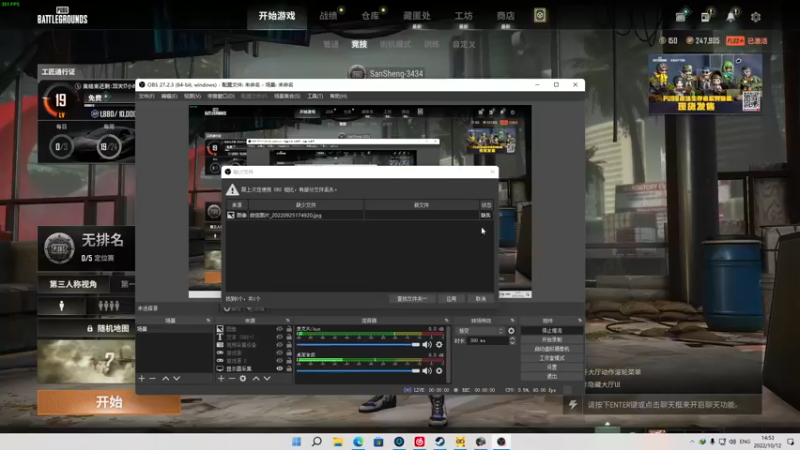Add a new source with the plus icon in Sources dock

point(221,379)
